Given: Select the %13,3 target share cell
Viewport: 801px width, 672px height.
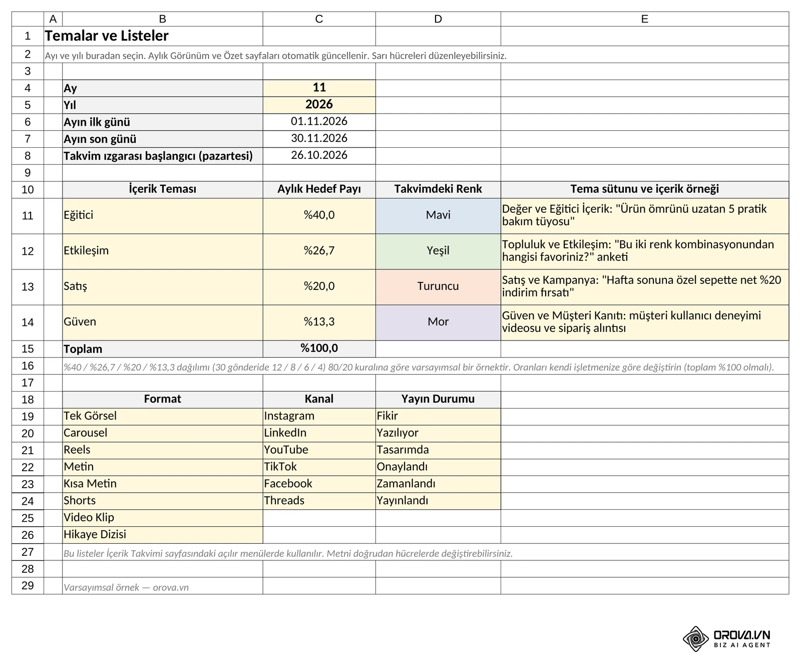Looking at the screenshot, I should 319,322.
